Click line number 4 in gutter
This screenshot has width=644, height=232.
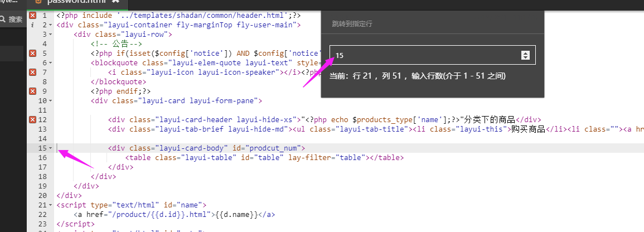[45, 44]
